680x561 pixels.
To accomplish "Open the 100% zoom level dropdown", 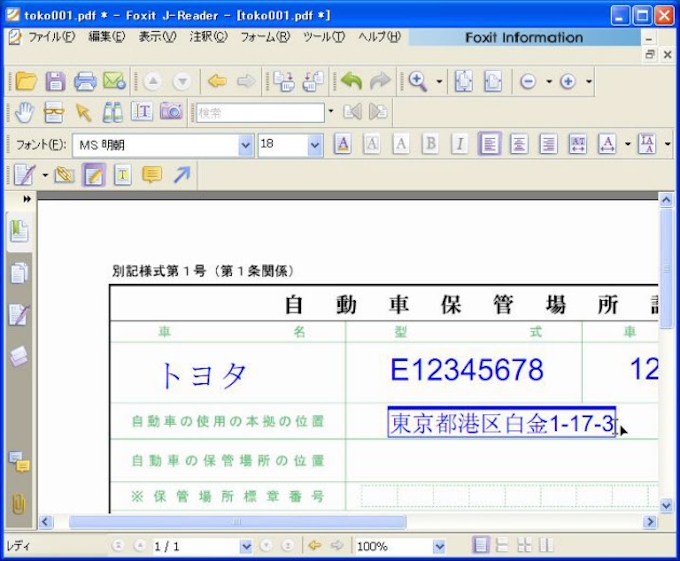I will click(x=439, y=547).
